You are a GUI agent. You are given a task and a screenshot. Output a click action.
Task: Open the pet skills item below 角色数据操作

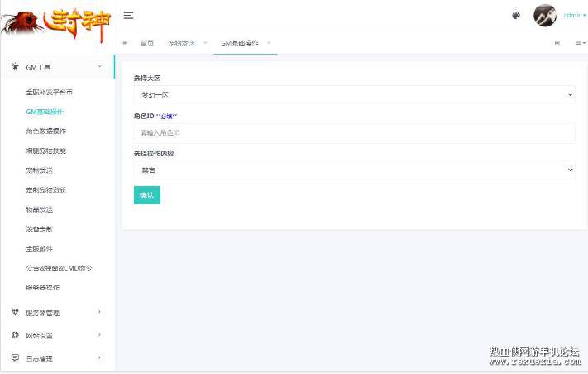pos(45,151)
